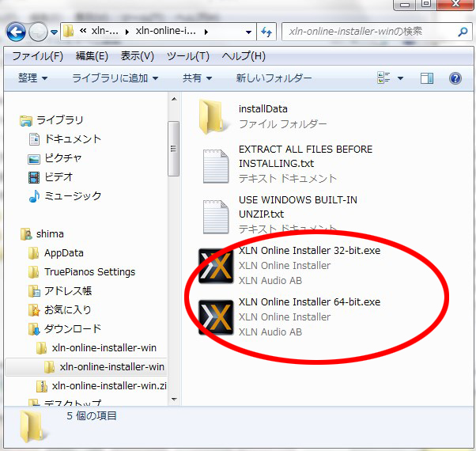Open recent pages dropdown beside navigation arrows

[x=54, y=32]
